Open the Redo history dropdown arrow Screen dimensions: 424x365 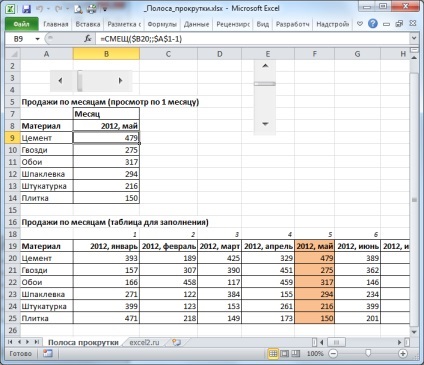67,9
